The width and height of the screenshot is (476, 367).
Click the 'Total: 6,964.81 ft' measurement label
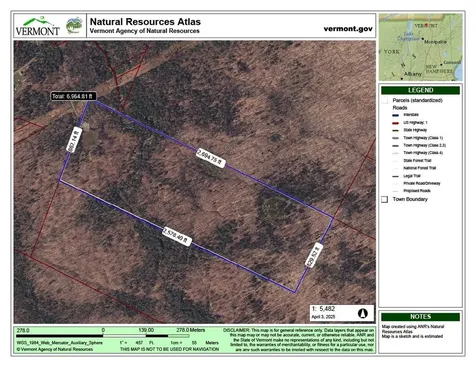(73, 96)
